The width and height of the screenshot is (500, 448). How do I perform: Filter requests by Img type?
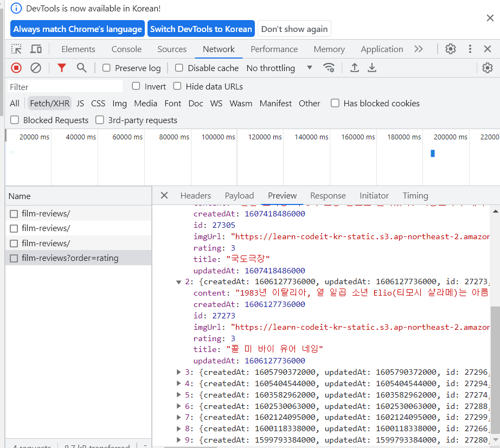120,103
